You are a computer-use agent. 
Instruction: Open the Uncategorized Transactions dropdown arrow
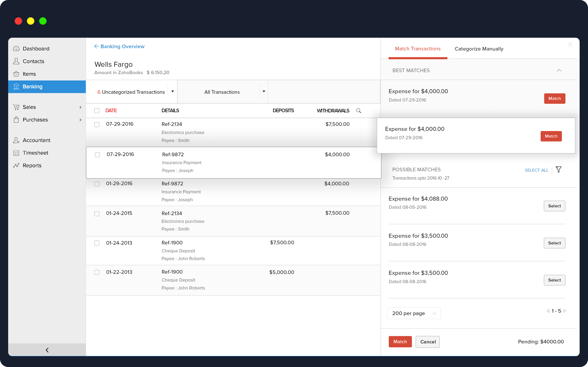coord(173,92)
